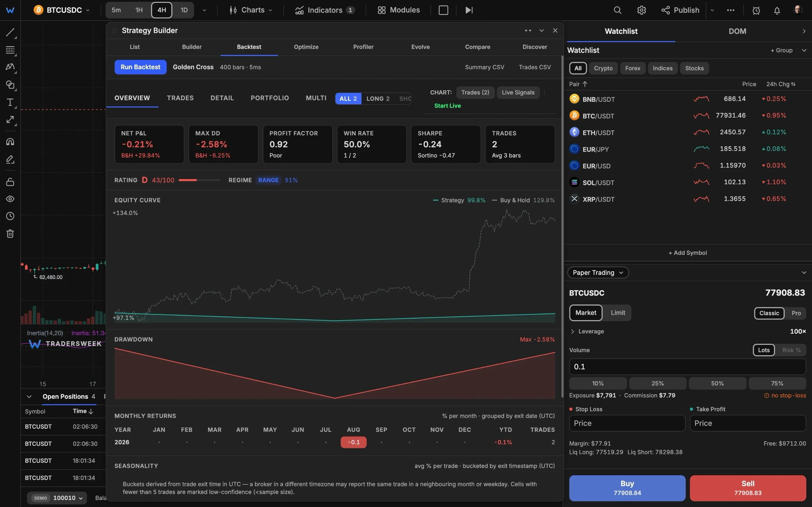
Task: Open the Builder tab
Action: [192, 47]
